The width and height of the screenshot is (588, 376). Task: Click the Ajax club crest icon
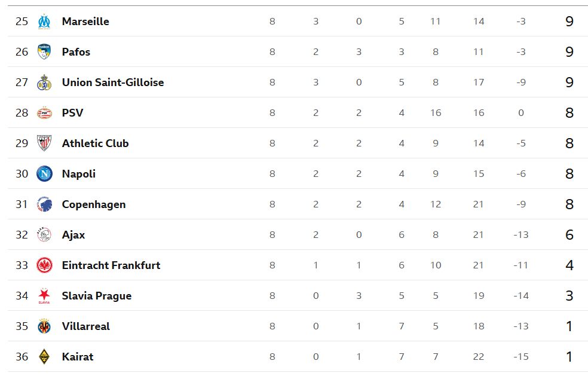[44, 235]
